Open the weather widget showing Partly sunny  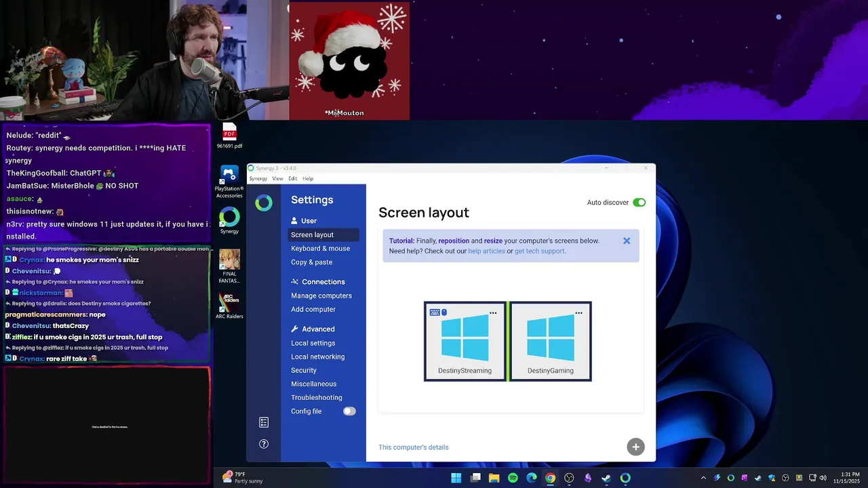click(243, 478)
